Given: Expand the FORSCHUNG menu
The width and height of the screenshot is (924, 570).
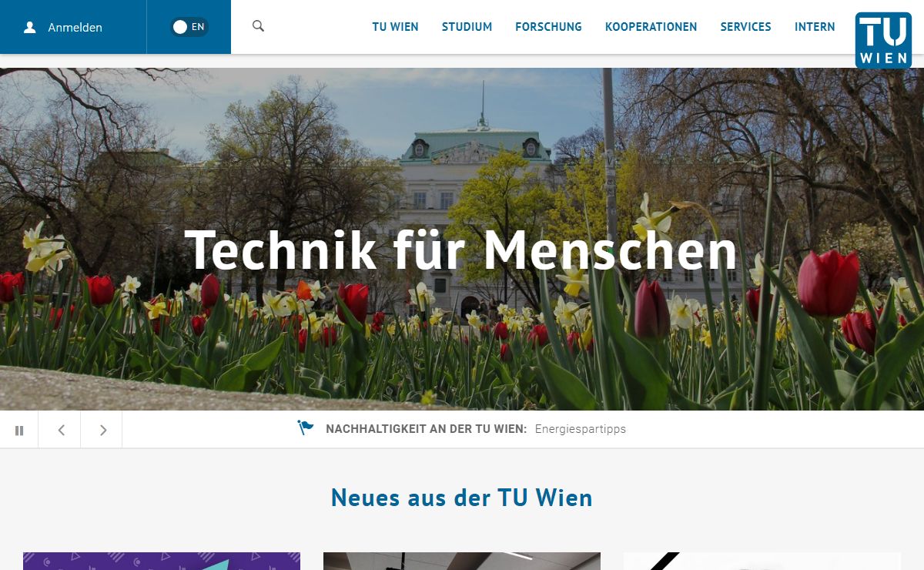Looking at the screenshot, I should pyautogui.click(x=548, y=27).
